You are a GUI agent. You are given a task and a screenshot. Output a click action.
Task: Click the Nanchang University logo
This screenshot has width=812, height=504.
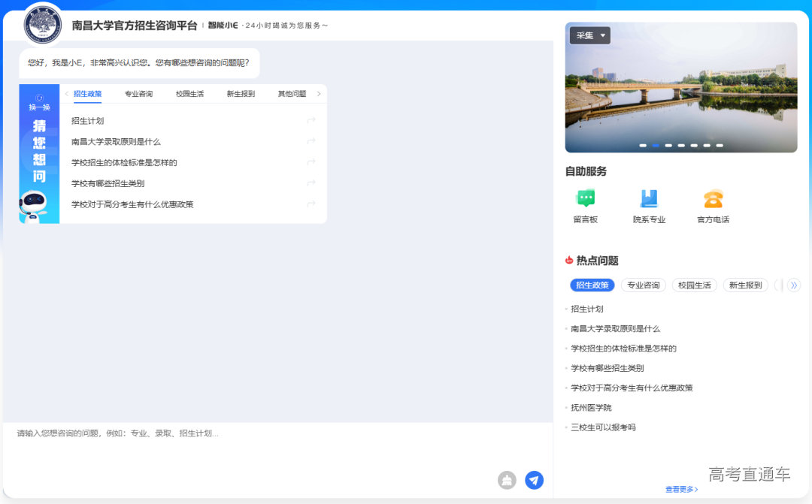coord(44,24)
